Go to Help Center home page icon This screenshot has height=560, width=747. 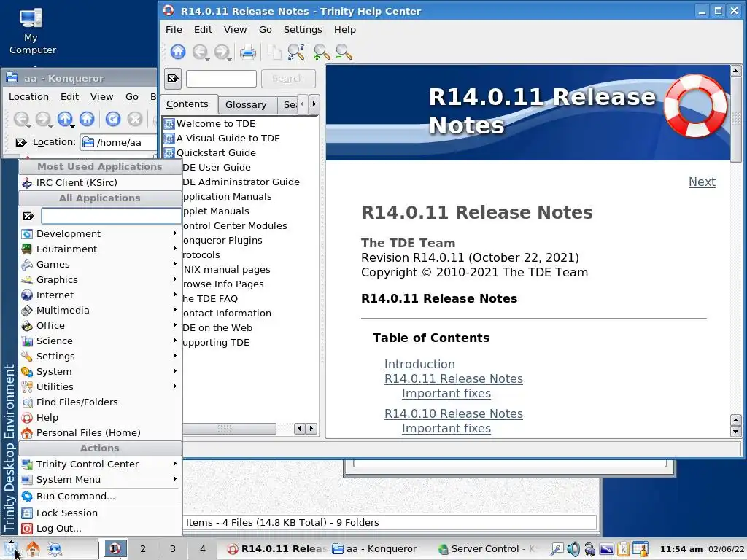point(178,52)
